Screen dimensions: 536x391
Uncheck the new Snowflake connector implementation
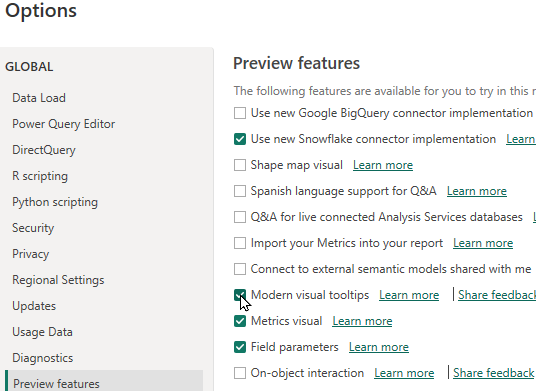coord(240,139)
